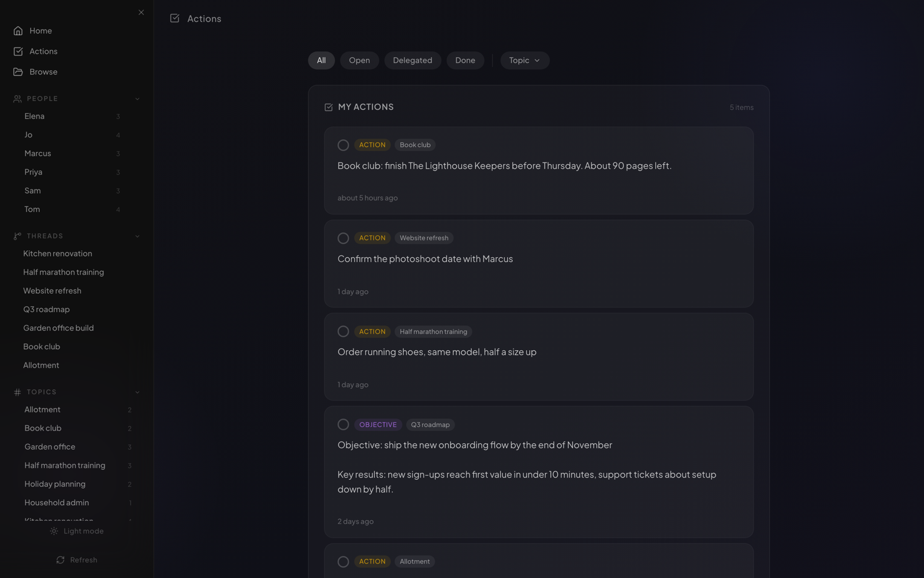Viewport: 924px width, 578px height.
Task: Switch to the Delegated filter tab
Action: tap(412, 60)
